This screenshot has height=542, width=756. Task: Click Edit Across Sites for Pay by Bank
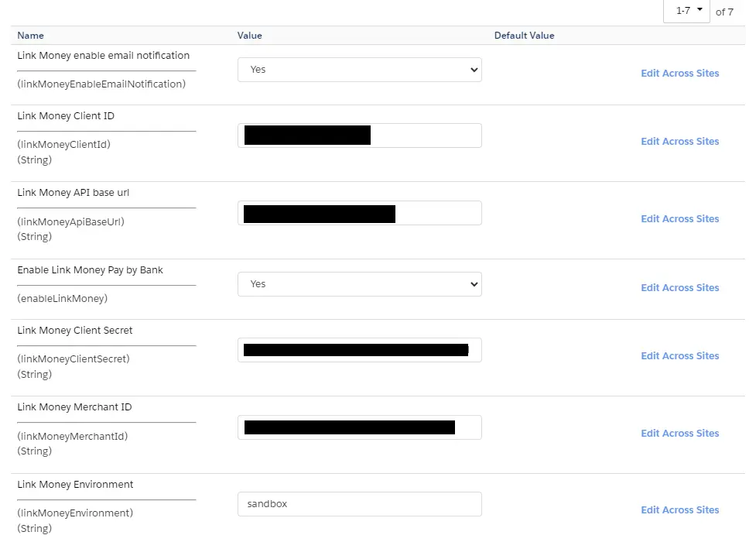point(680,288)
